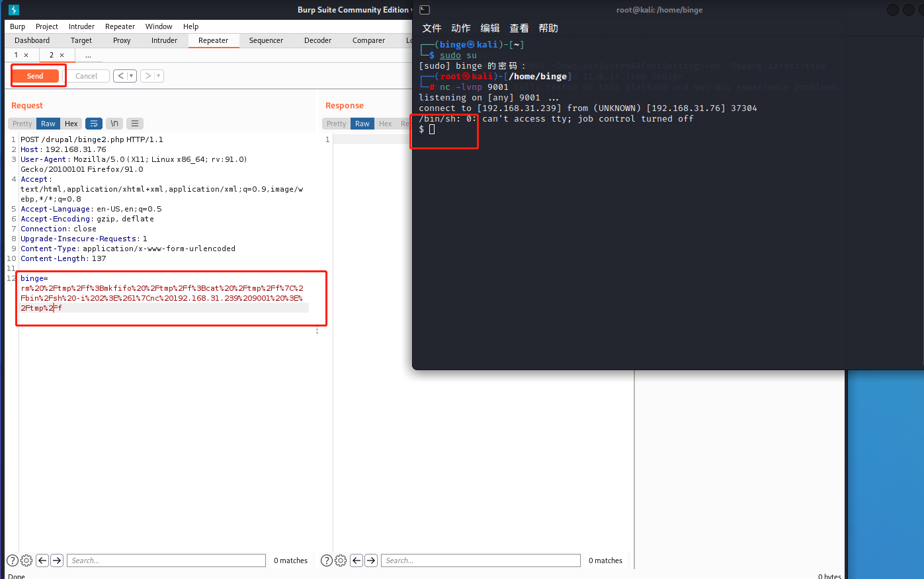Switch Request view to Pretty
The width and height of the screenshot is (924, 579).
(x=22, y=124)
